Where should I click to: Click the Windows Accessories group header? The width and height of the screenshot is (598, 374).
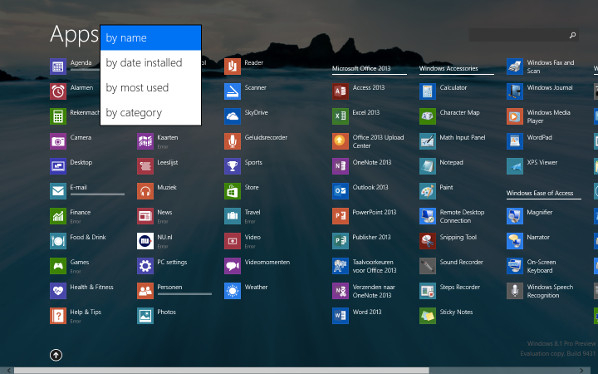tap(448, 69)
